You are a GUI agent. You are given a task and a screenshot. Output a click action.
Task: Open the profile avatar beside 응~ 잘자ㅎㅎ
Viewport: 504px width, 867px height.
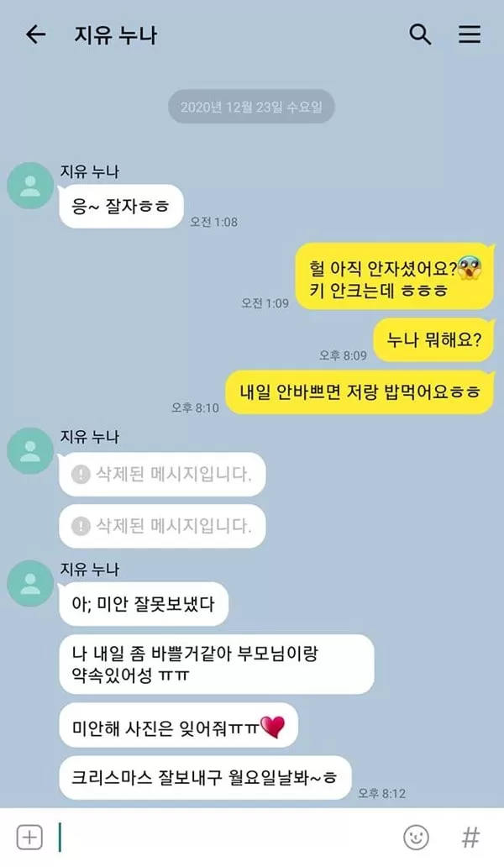(x=30, y=186)
